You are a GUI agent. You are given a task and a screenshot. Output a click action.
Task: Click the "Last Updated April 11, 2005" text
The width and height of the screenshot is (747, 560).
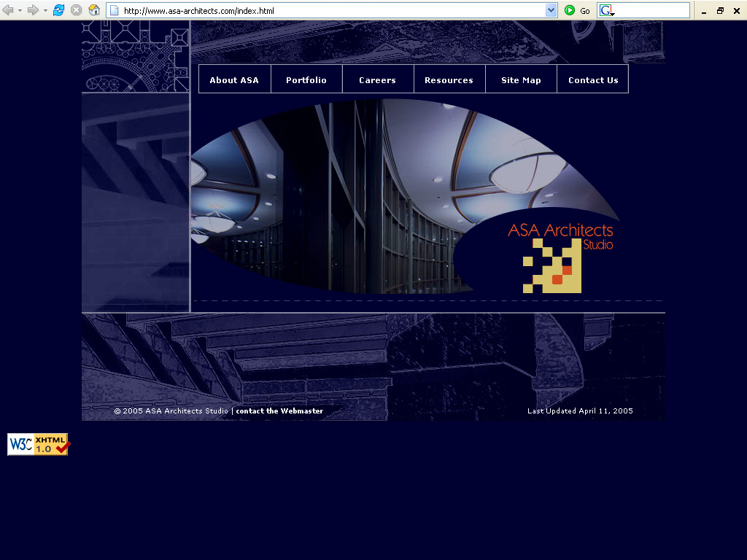[580, 411]
